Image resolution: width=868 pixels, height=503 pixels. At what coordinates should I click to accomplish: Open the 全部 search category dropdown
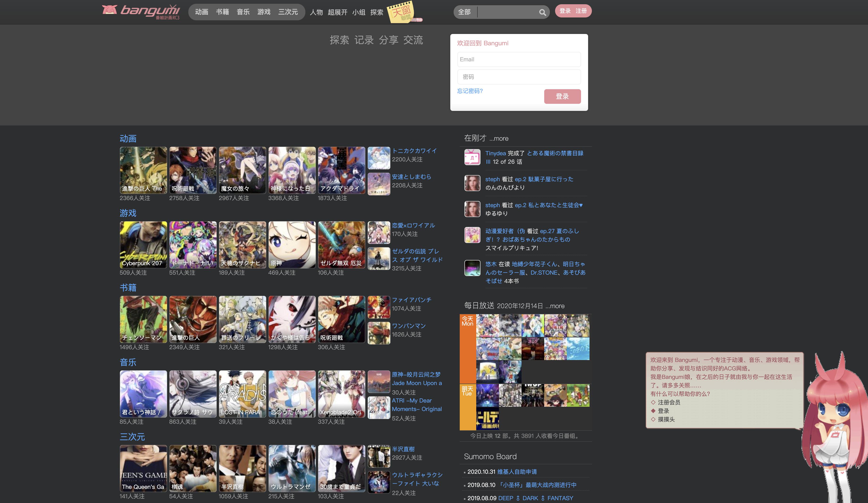coord(464,12)
